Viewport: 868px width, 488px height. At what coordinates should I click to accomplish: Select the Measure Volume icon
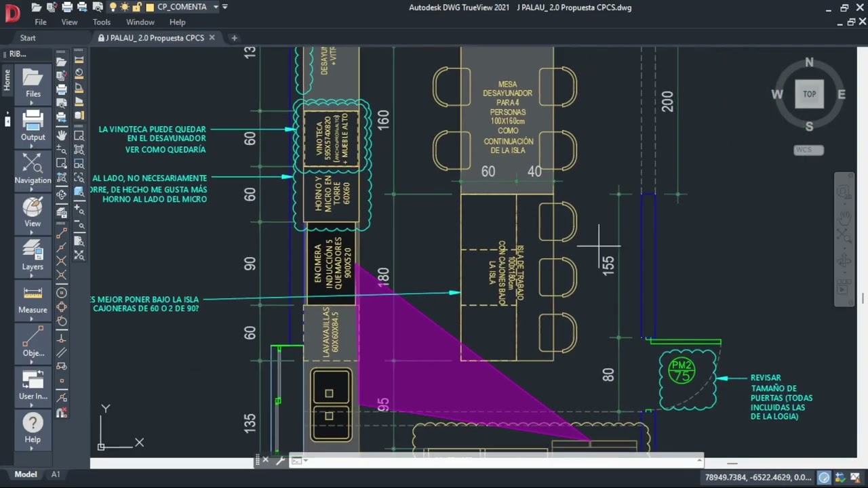click(x=79, y=116)
